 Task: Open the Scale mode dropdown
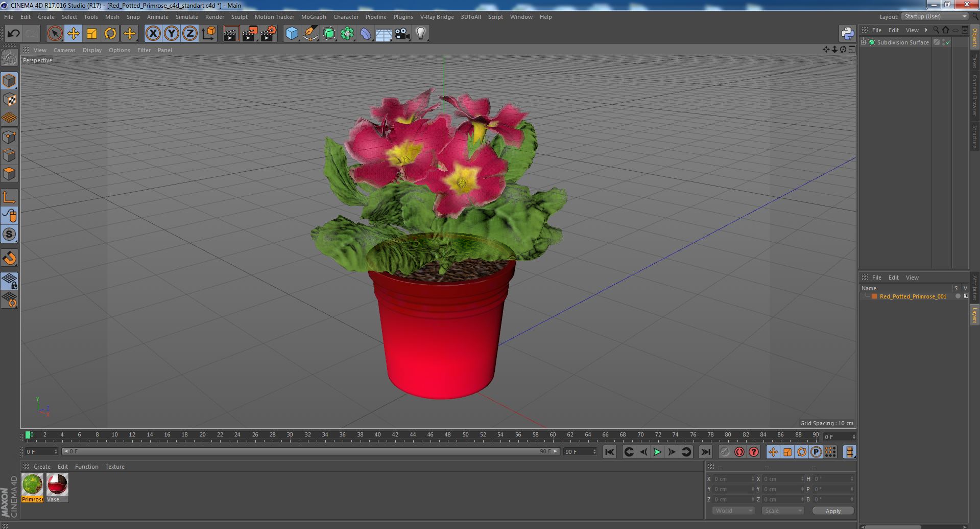(783, 511)
